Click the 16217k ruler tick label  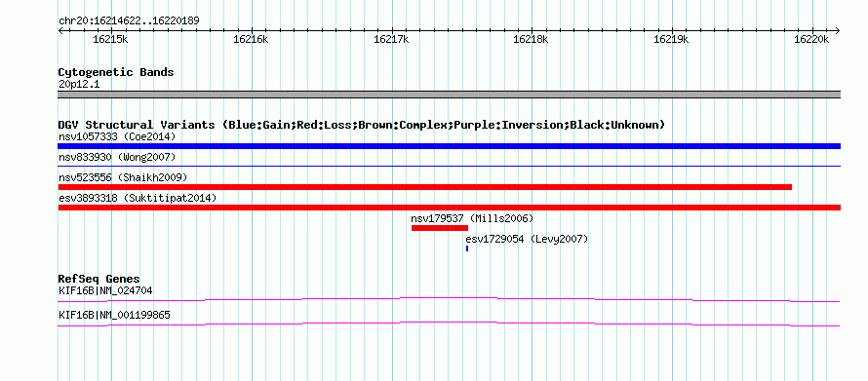pyautogui.click(x=391, y=39)
